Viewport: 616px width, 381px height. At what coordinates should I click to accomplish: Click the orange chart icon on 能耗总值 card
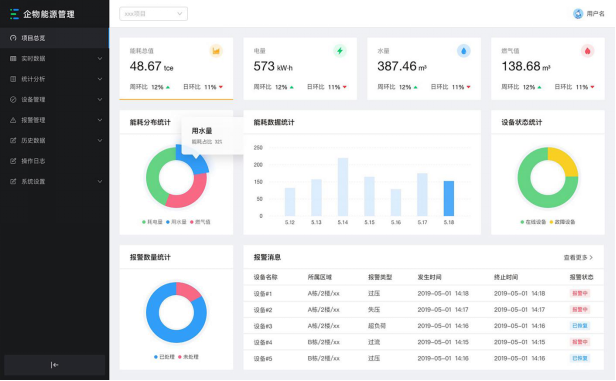[216, 51]
